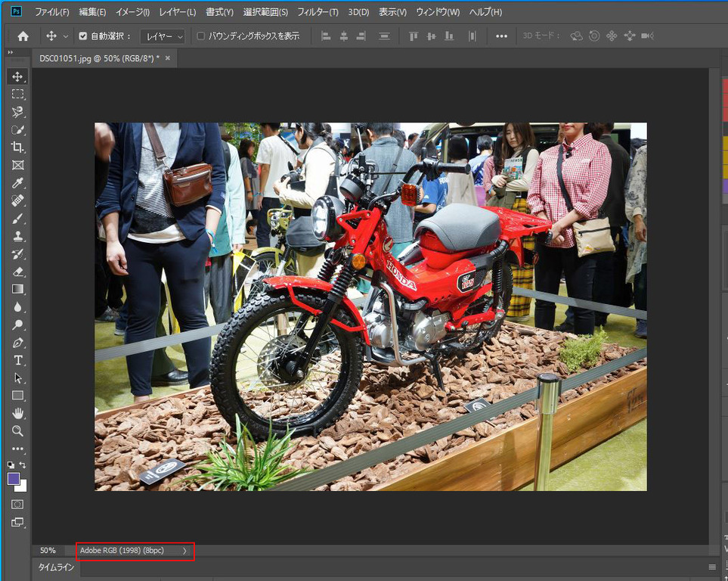This screenshot has height=581, width=728.
Task: Enable バウンディングボックスを表示 checkbox
Action: coord(201,36)
